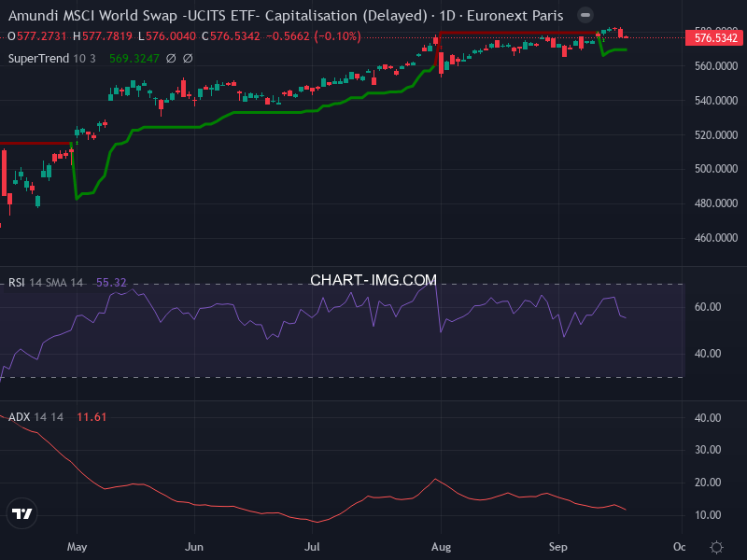Viewport: 747px width, 560px height.
Task: Click the 560.0000 level on price scale
Action: coord(714,66)
